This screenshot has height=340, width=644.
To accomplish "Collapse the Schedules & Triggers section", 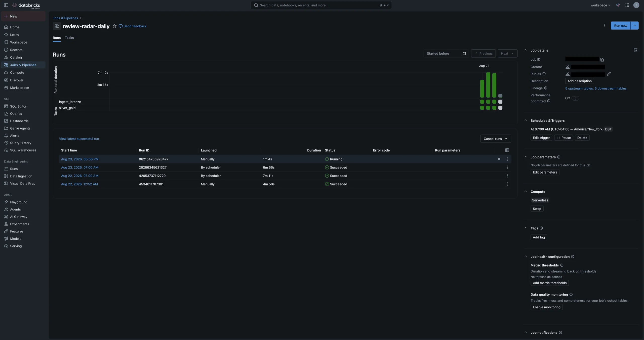I will pyautogui.click(x=526, y=120).
